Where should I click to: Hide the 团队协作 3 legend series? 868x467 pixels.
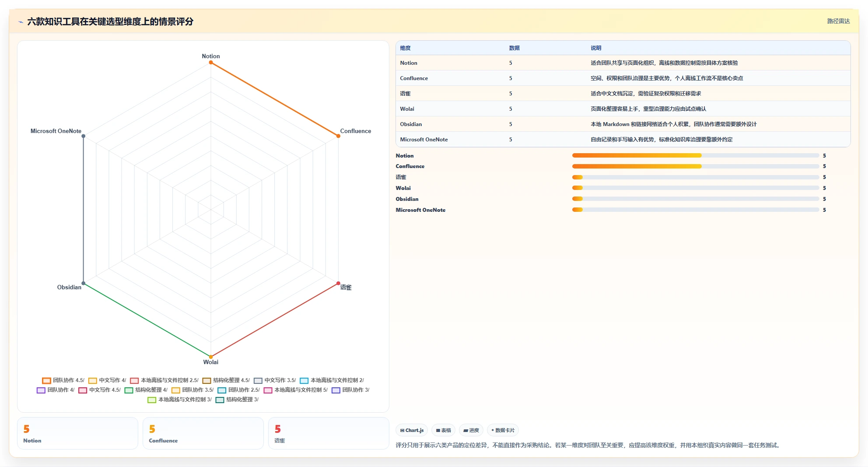(x=350, y=390)
